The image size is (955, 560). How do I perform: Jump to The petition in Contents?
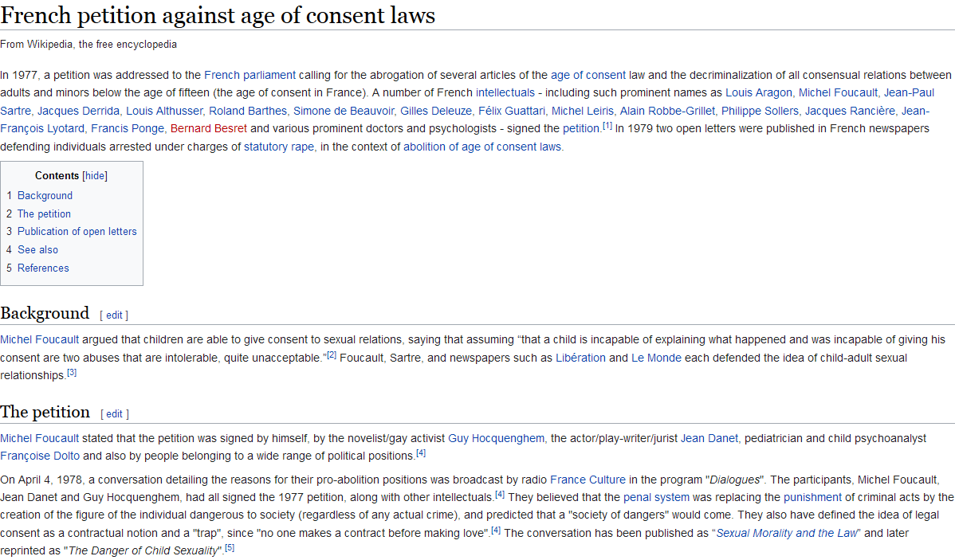pos(44,213)
